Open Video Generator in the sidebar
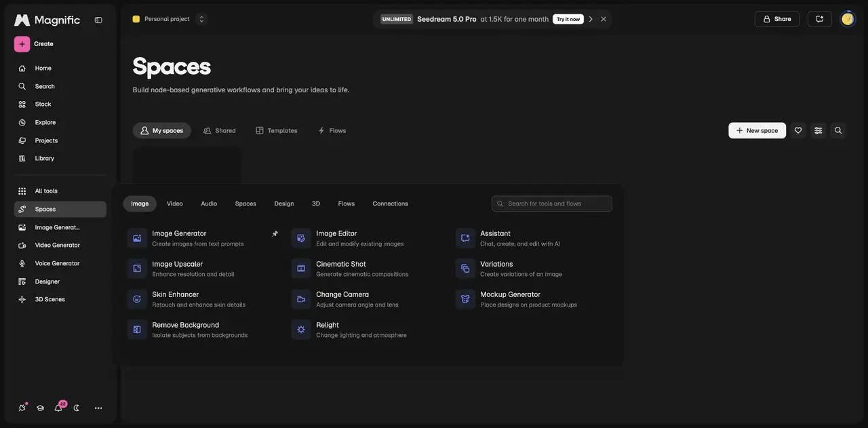The height and width of the screenshot is (428, 868). click(60, 246)
